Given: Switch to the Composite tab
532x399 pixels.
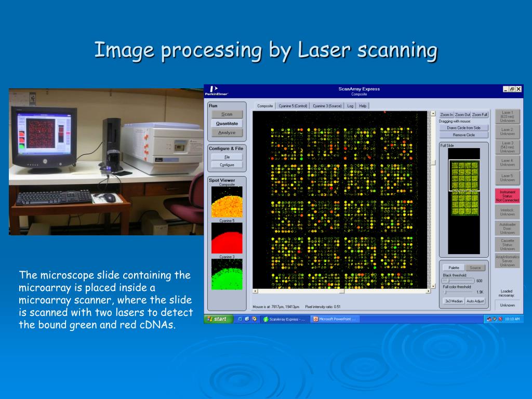Looking at the screenshot, I should point(265,106).
